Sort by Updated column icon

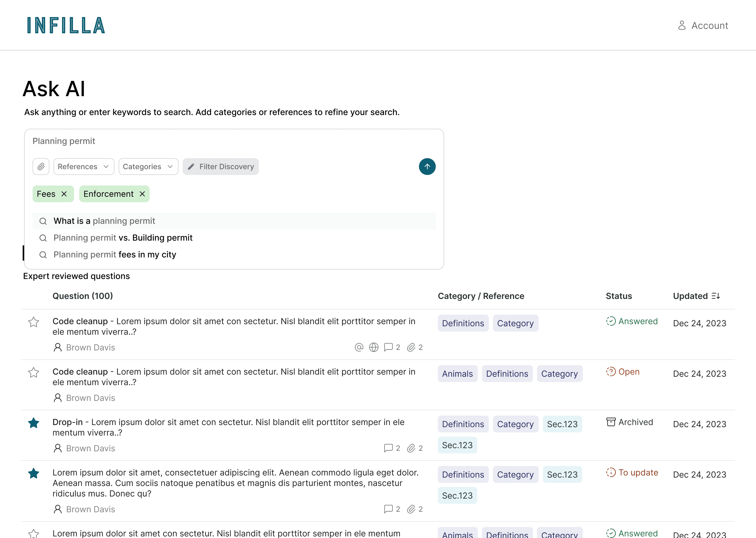click(716, 296)
